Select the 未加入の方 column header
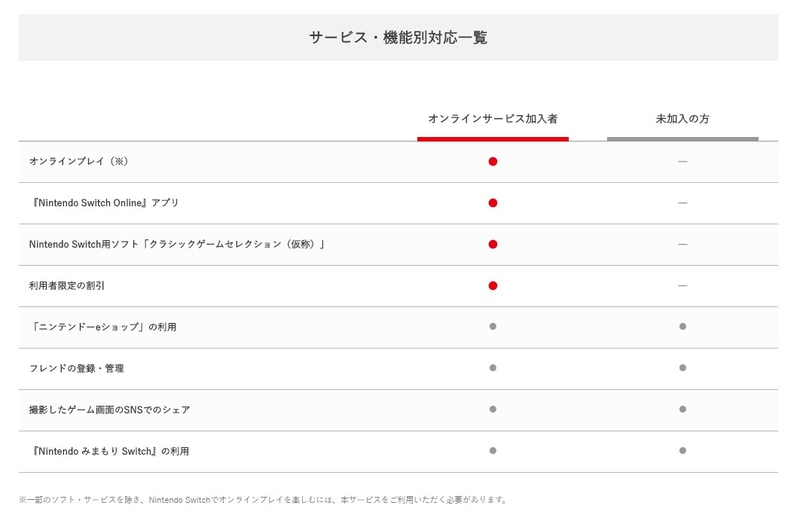Viewport: 800px width, 530px height. pos(682,118)
